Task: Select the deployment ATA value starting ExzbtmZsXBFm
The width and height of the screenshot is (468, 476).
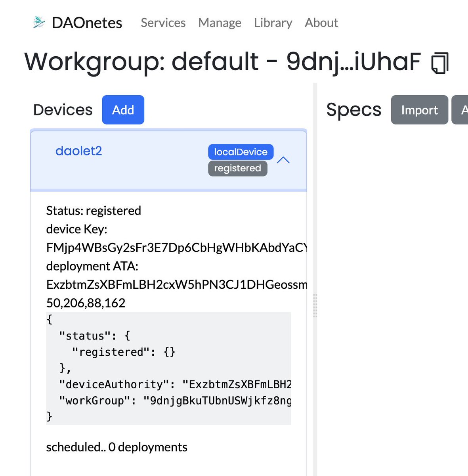Action: coord(177,284)
